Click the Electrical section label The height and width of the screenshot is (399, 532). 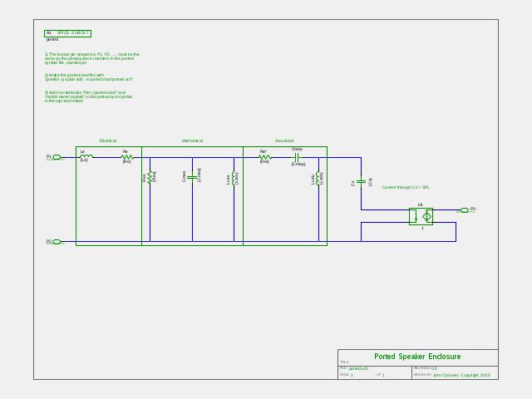(x=108, y=140)
